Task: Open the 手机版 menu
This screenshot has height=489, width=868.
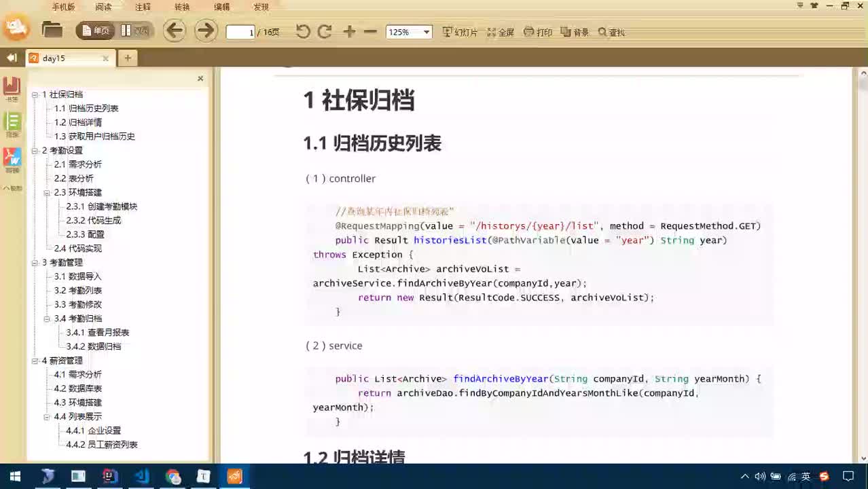Action: pyautogui.click(x=63, y=7)
